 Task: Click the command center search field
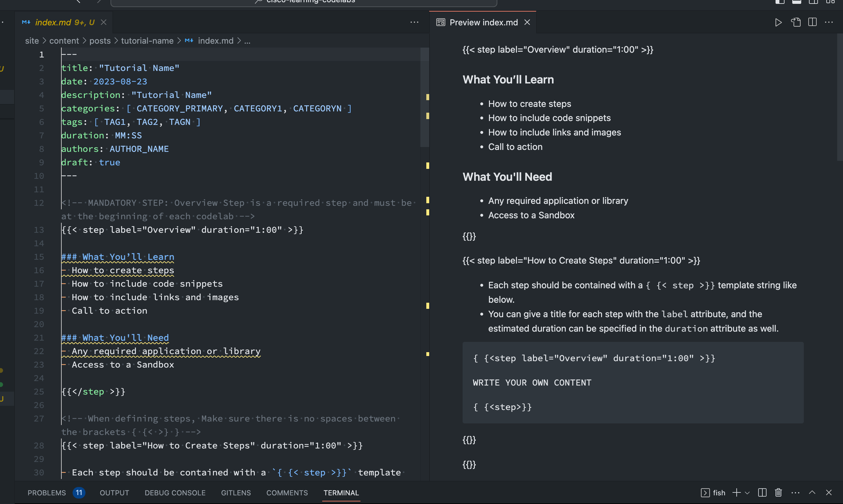pos(304,2)
